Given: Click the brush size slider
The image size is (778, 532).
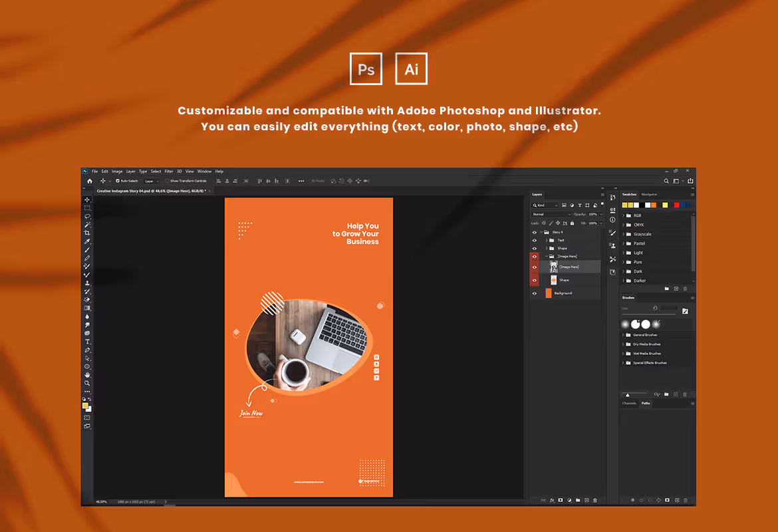Looking at the screenshot, I should coord(649,315).
